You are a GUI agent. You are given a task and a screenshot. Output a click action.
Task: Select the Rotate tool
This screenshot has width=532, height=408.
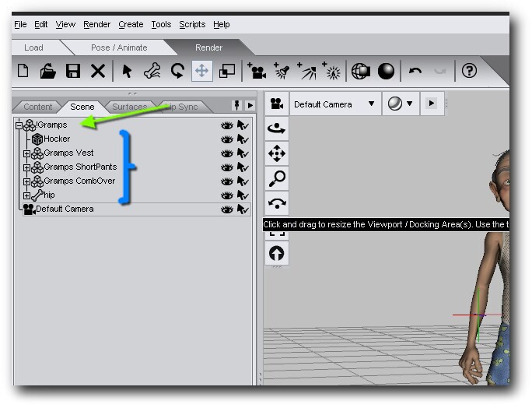pyautogui.click(x=177, y=72)
